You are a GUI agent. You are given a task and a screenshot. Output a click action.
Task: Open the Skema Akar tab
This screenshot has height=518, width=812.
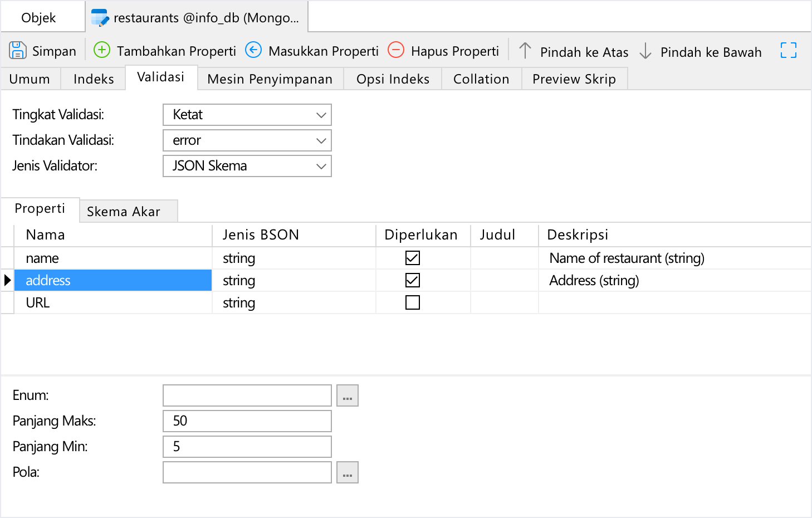point(124,212)
